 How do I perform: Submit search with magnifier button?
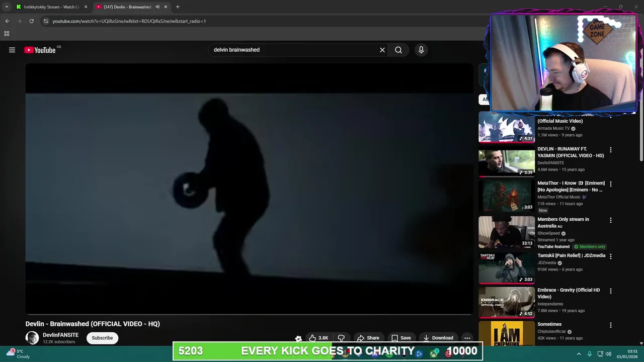pyautogui.click(x=398, y=50)
